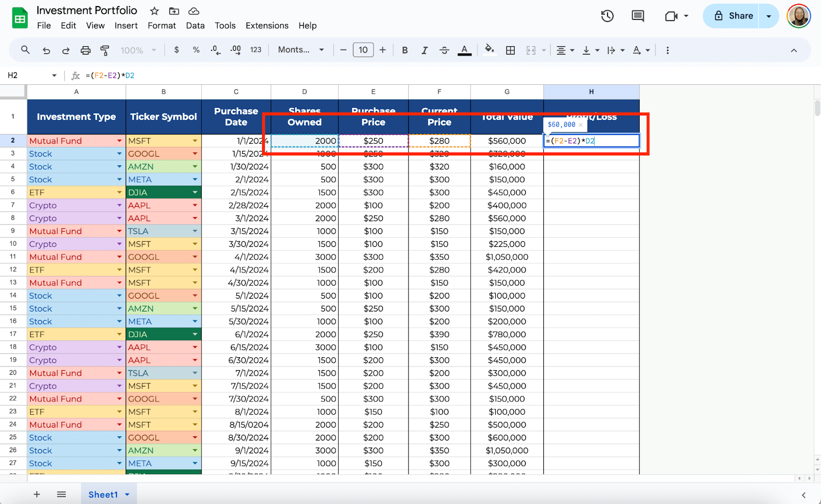This screenshot has height=504, width=821.
Task: Click search the menus magnifier icon
Action: 25,50
